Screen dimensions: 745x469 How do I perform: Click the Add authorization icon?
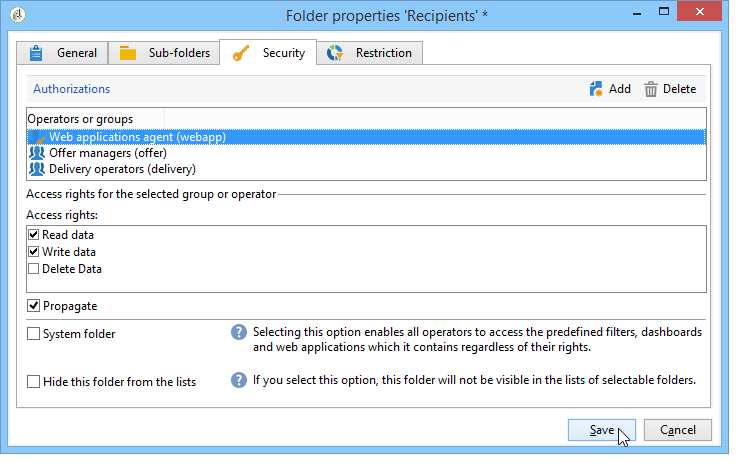point(597,89)
